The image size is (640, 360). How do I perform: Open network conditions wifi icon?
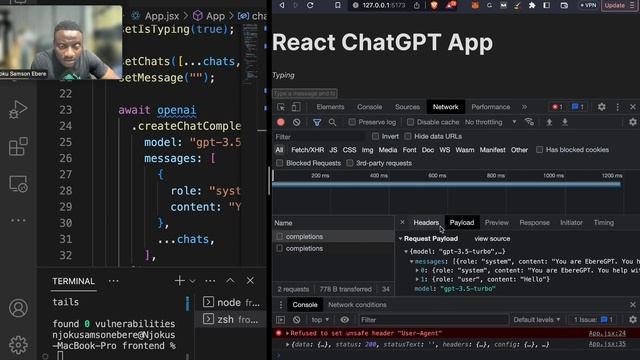[529, 122]
